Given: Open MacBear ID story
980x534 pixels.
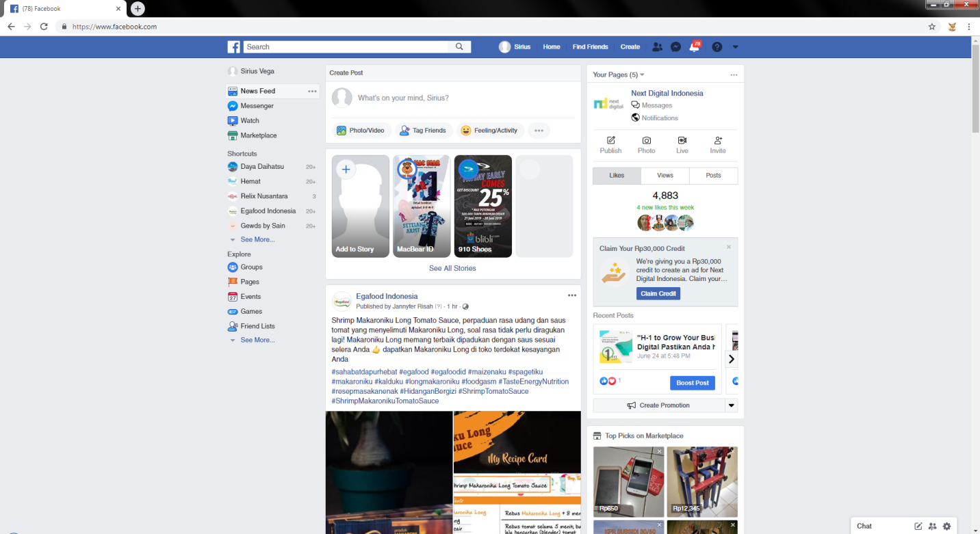Looking at the screenshot, I should (422, 206).
